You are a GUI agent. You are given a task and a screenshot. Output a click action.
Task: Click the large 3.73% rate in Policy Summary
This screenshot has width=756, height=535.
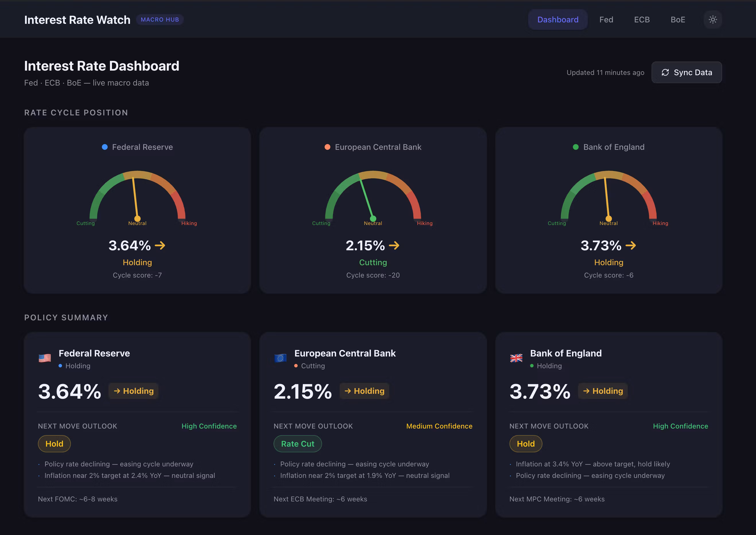(540, 391)
